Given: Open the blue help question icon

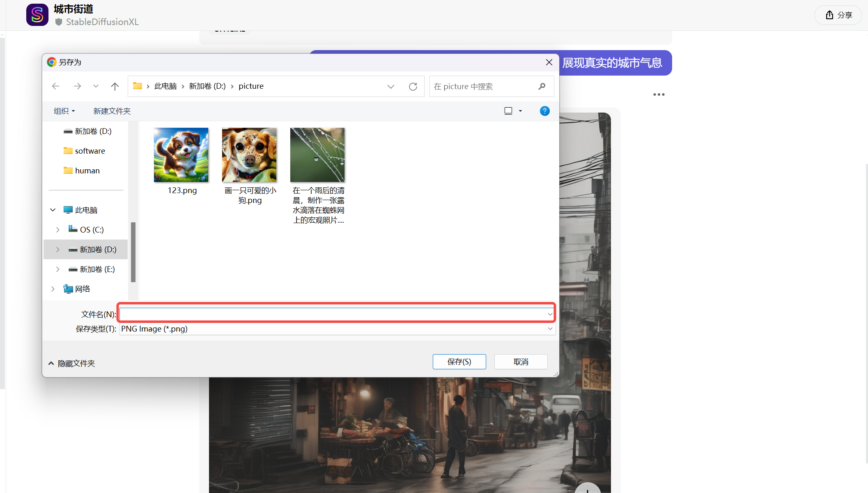Looking at the screenshot, I should point(544,111).
